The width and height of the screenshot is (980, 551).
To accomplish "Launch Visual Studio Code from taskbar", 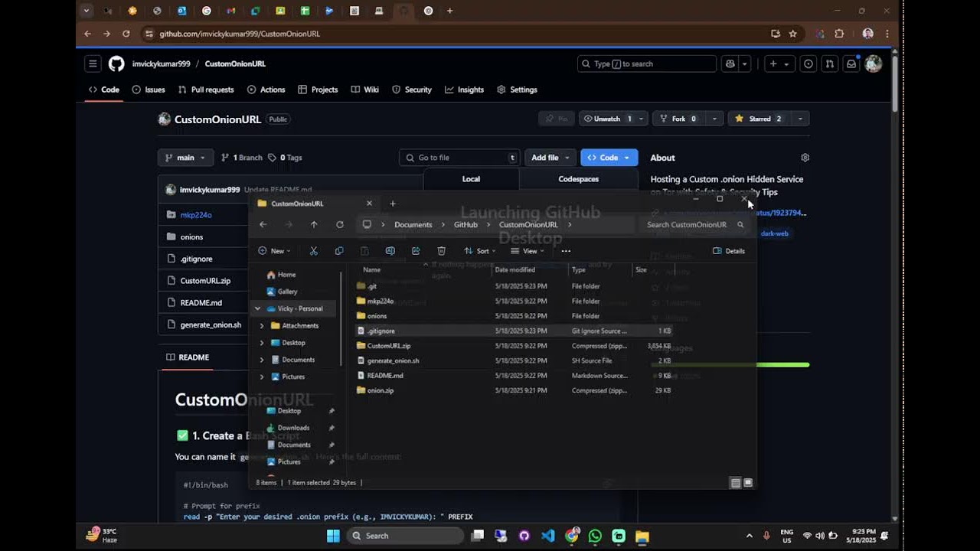I will pyautogui.click(x=548, y=536).
